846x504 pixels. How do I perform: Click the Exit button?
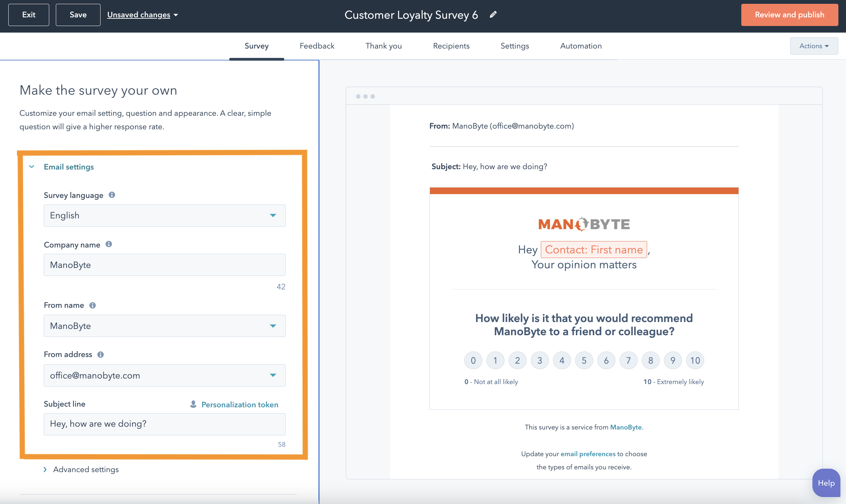[x=29, y=15]
